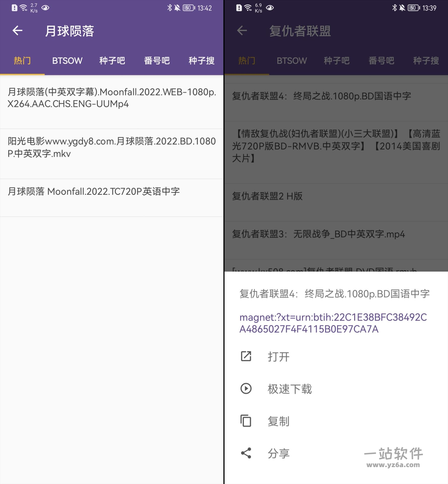Tap eye comfort icon in right status bar
This screenshot has width=448, height=484.
[x=270, y=8]
